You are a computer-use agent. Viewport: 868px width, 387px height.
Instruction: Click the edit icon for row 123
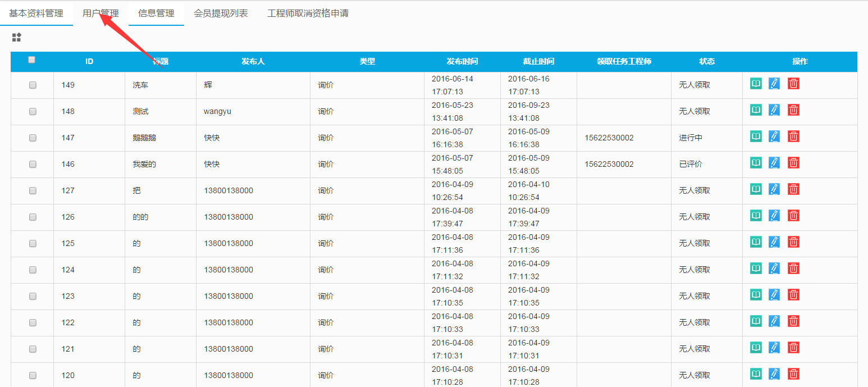click(x=774, y=295)
